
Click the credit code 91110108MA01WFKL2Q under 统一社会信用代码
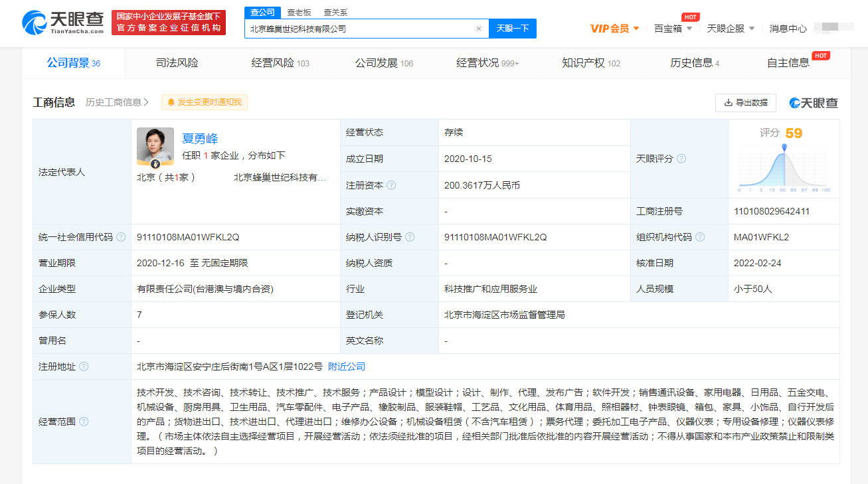(188, 237)
